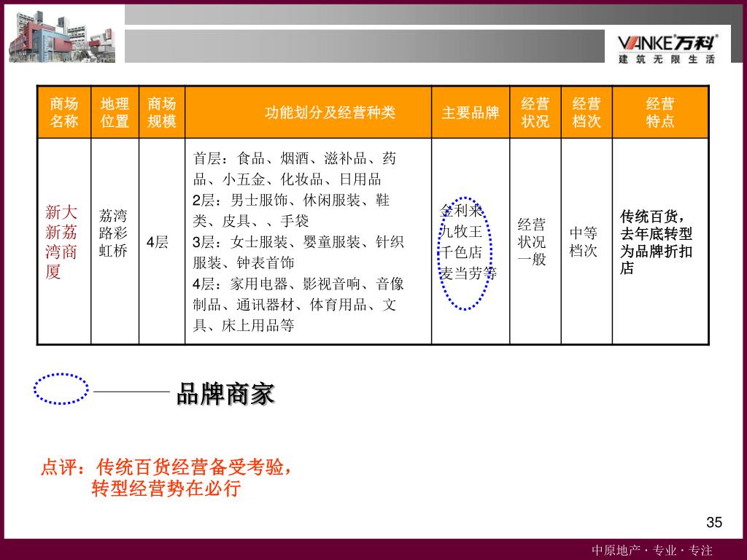
Task: Click the 品牌商家 legend label
Action: coord(226,394)
